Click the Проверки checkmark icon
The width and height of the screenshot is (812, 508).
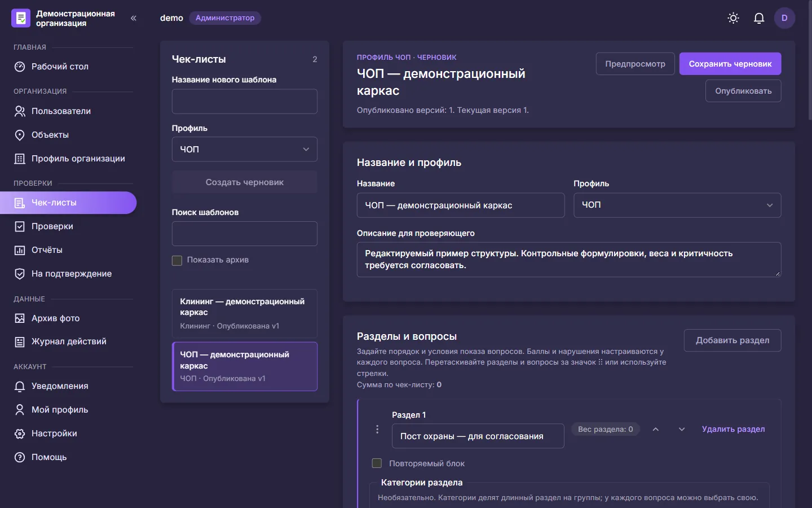coord(20,226)
